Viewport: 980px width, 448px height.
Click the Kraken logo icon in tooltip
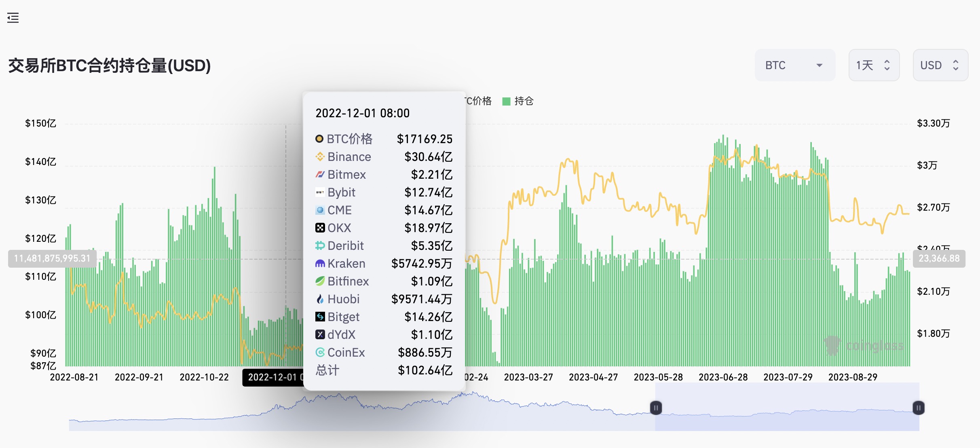pos(320,264)
